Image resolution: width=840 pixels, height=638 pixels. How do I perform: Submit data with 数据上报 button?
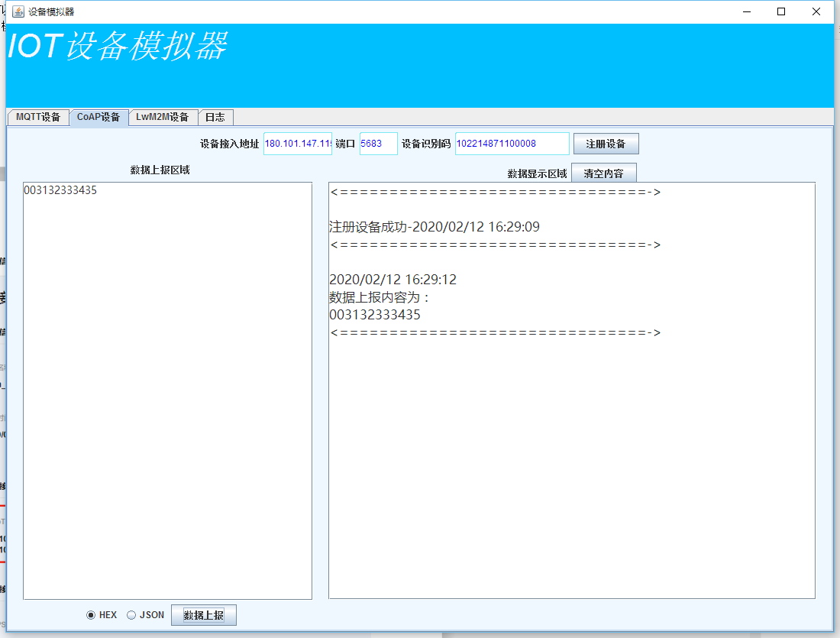point(204,615)
